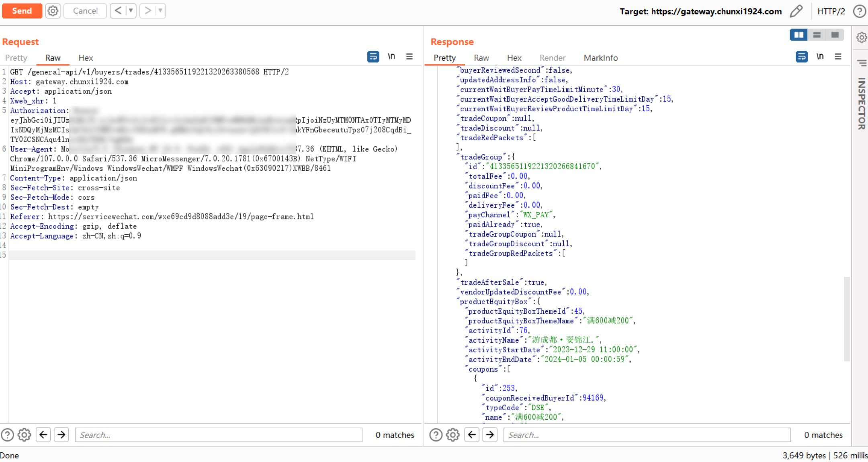The image size is (868, 462).
Task: Expand the forward history dropdown arrow
Action: point(160,11)
